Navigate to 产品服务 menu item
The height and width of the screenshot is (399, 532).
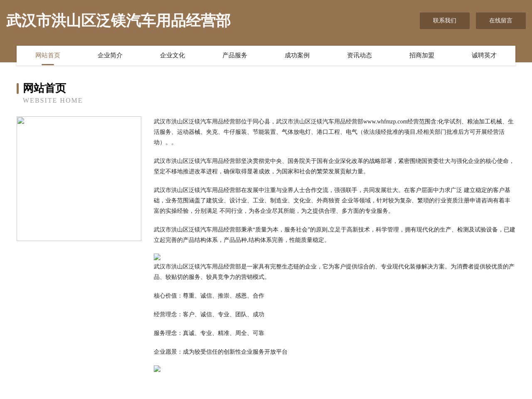(235, 55)
